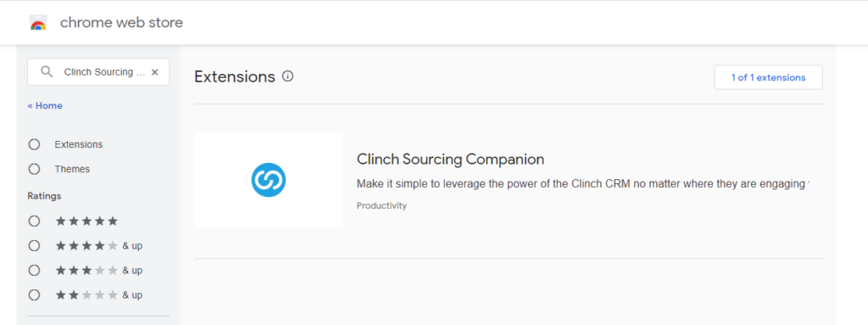Click the Chrome Web Store rainbow logo
The height and width of the screenshot is (325, 868).
coord(38,23)
